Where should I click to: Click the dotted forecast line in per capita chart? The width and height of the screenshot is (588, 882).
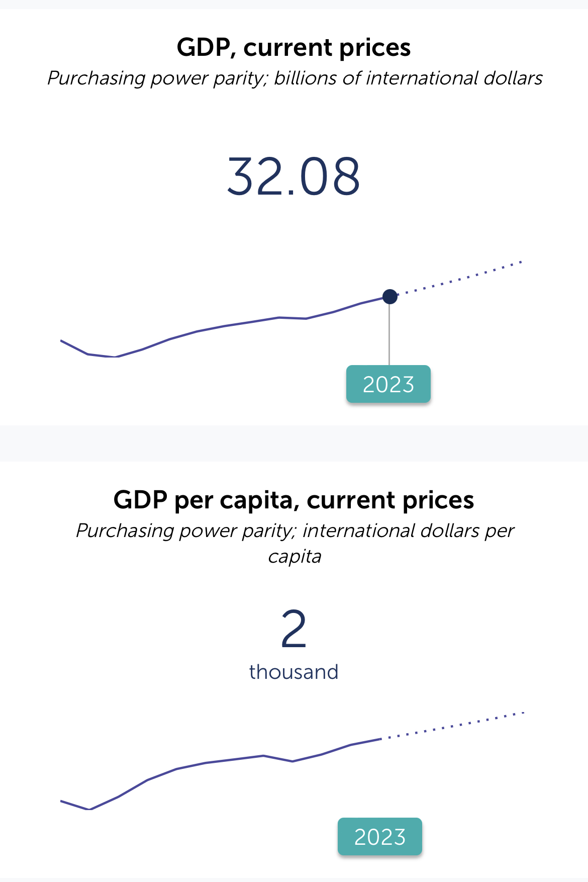452,725
